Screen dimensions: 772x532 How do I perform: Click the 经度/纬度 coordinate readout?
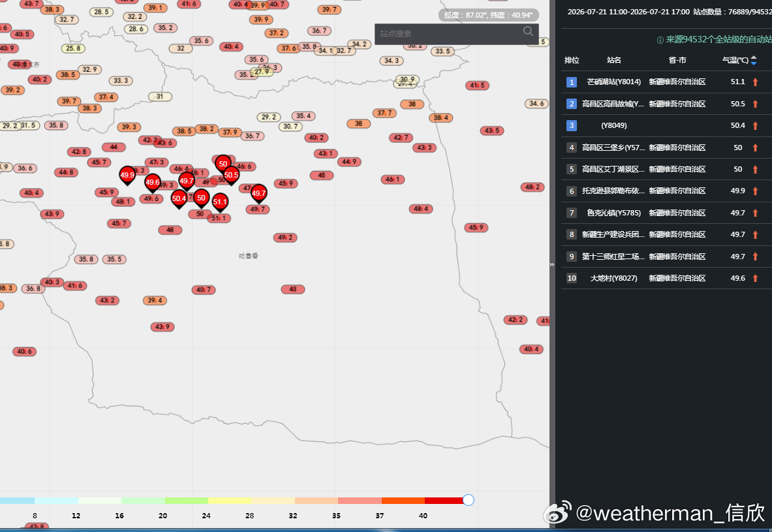(488, 15)
